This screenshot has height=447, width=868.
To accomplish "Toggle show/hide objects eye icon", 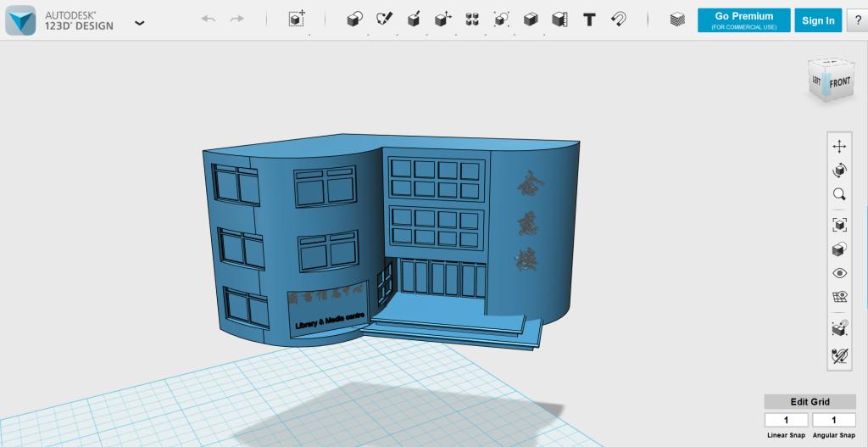I will tap(839, 273).
